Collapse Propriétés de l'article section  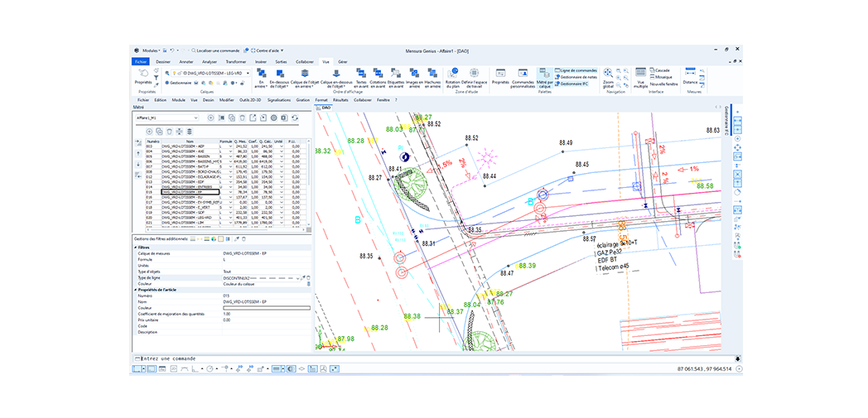coord(136,290)
